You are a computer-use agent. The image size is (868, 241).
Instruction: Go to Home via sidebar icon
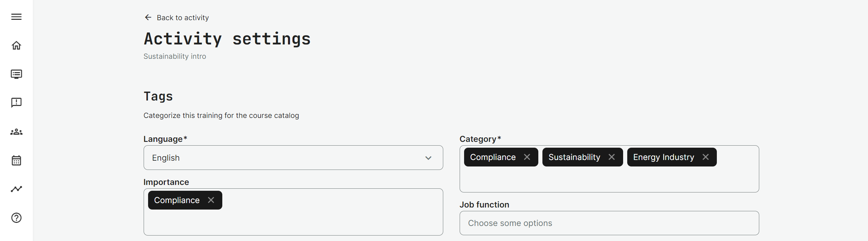16,45
